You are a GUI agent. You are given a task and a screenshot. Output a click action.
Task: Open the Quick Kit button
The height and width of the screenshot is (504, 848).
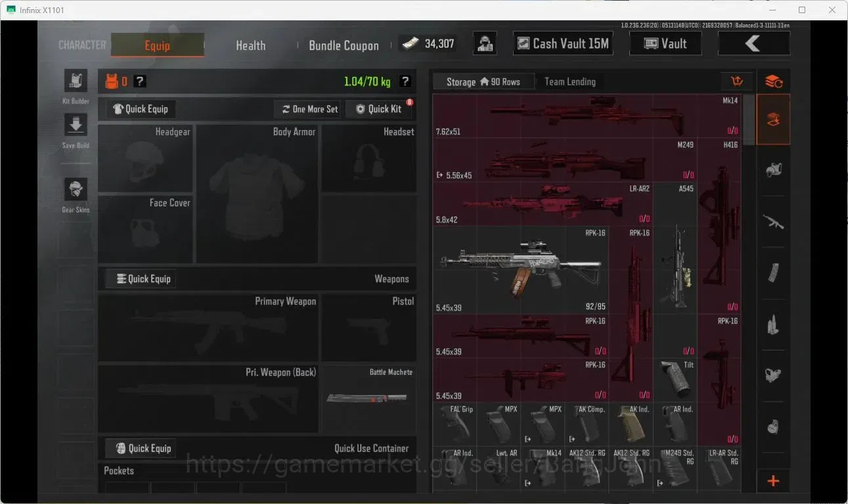pyautogui.click(x=379, y=109)
